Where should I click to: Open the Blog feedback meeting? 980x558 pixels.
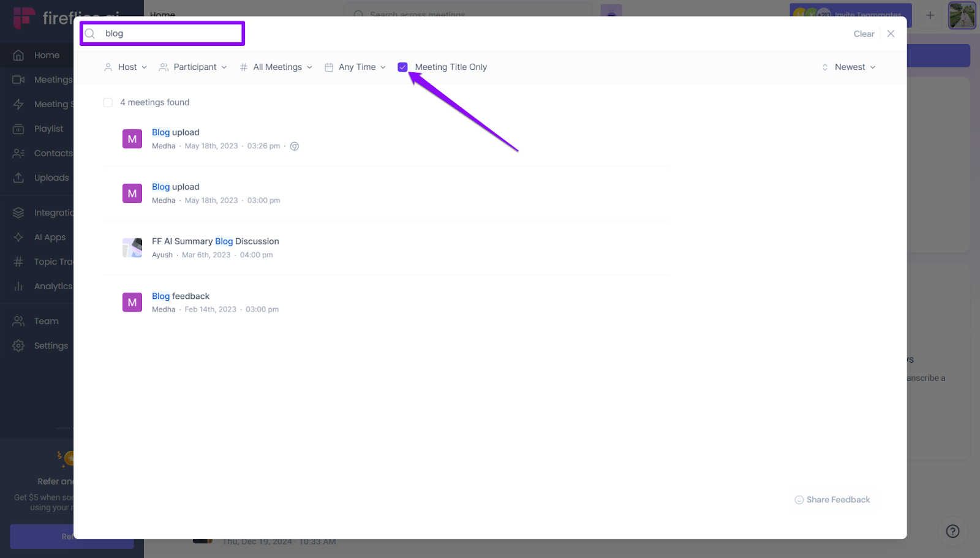181,296
